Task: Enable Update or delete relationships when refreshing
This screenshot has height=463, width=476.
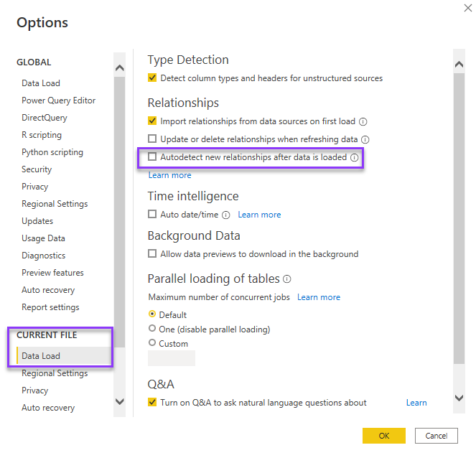Action: pos(152,139)
